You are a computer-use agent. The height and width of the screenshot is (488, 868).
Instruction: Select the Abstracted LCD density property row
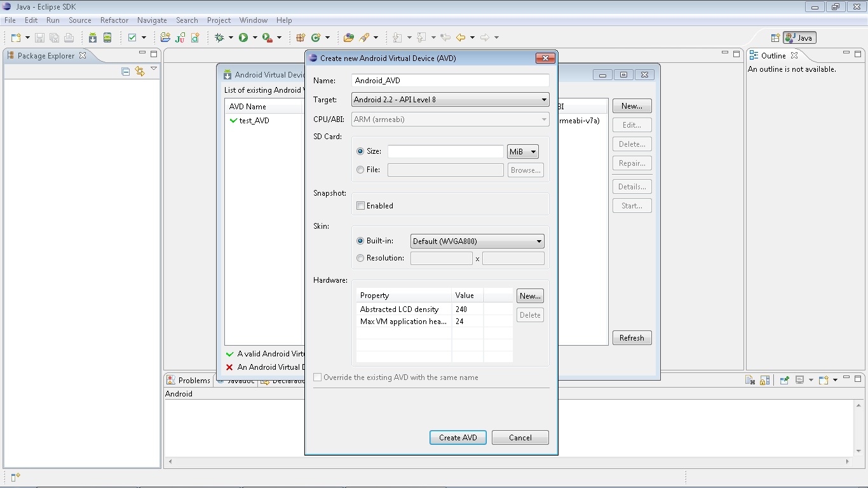coord(435,309)
